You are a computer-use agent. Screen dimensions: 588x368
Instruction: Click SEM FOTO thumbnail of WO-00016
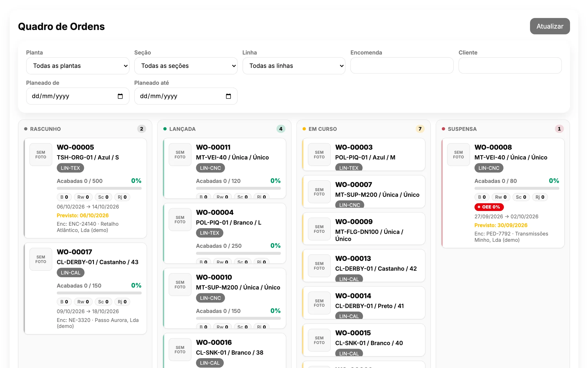pos(180,350)
